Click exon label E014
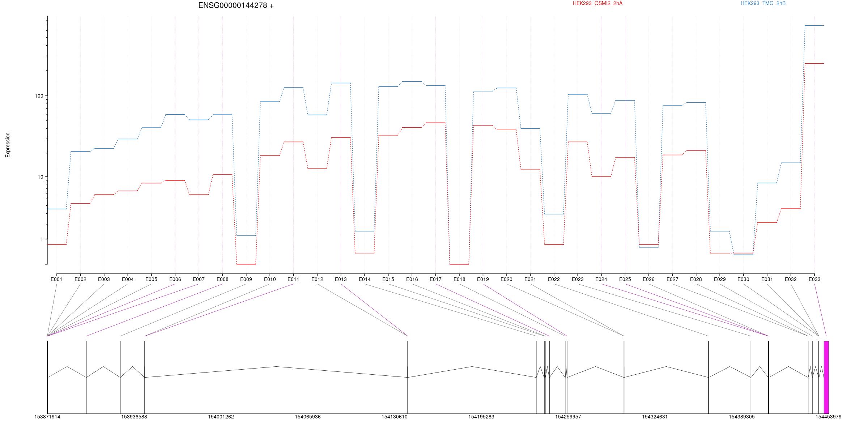The width and height of the screenshot is (868, 434). pyautogui.click(x=365, y=279)
